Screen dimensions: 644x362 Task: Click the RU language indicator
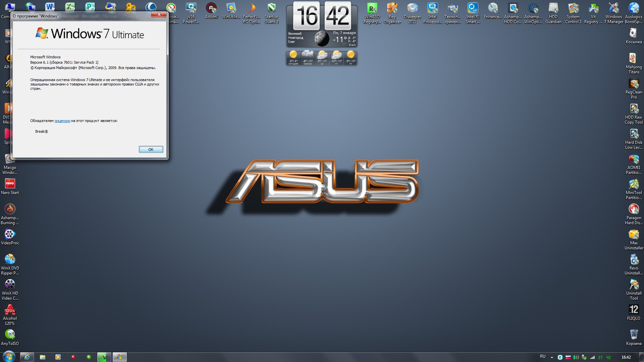click(543, 357)
